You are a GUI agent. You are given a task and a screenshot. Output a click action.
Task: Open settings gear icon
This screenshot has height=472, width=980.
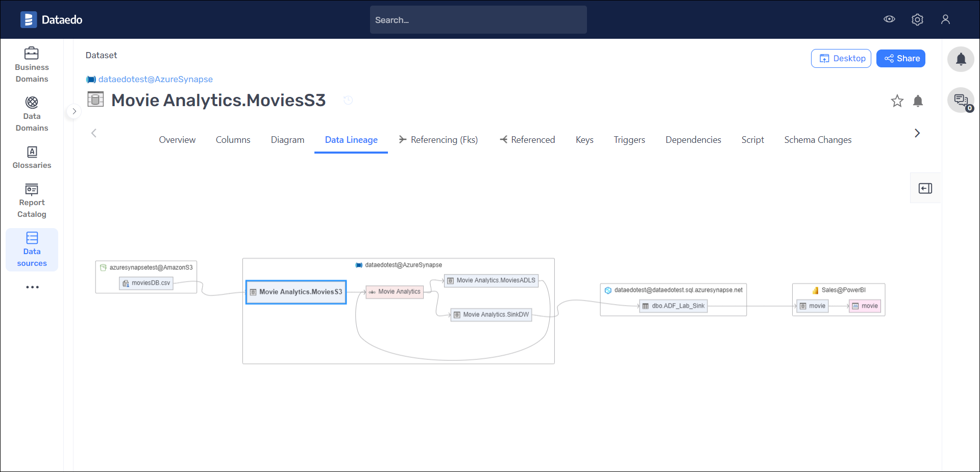pos(917,19)
